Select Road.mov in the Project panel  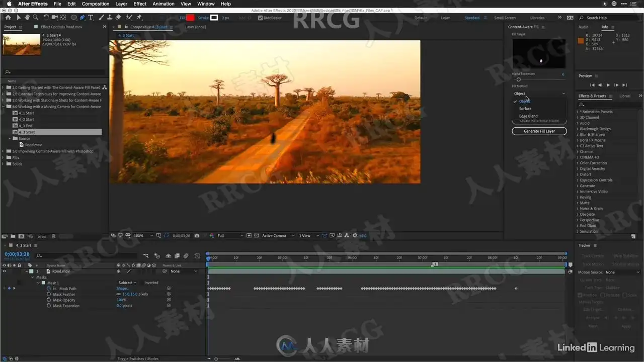click(33, 145)
